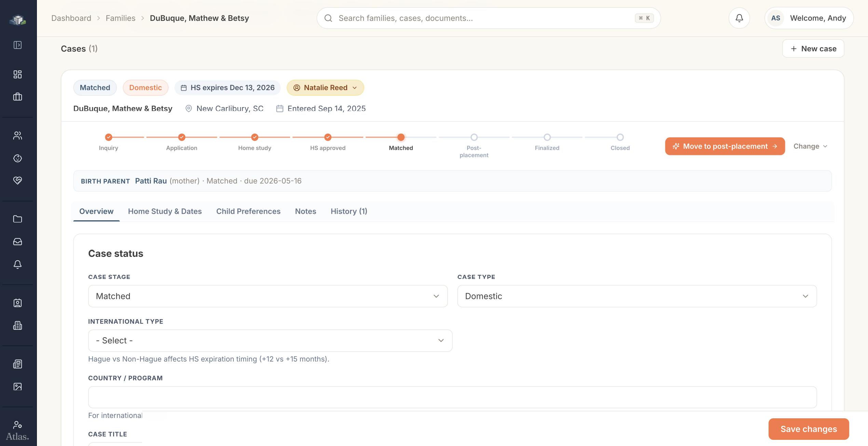868x446 pixels.
Task: Open the Child Preferences tab
Action: coord(248,211)
